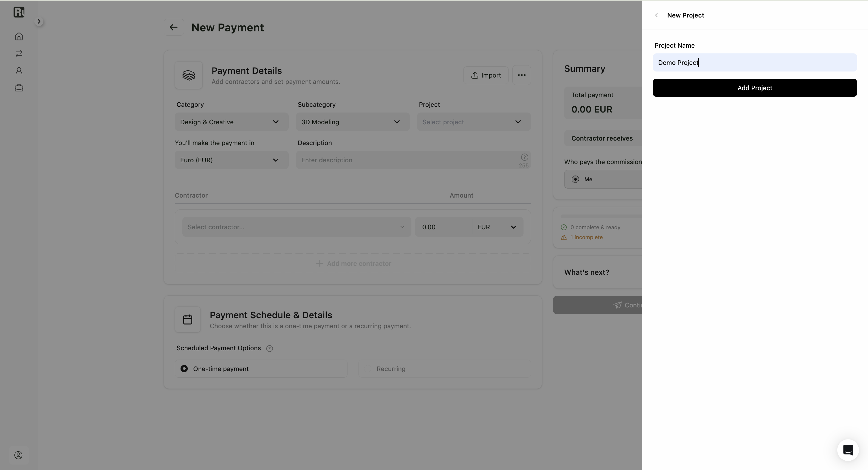Open the Home icon in sidebar
The height and width of the screenshot is (470, 868).
tap(19, 37)
